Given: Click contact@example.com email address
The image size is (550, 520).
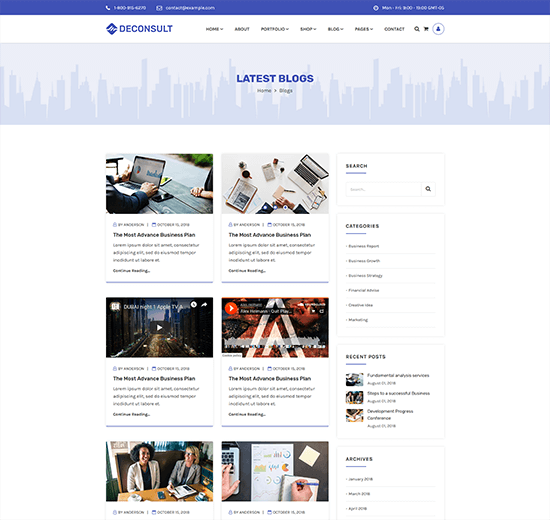Looking at the screenshot, I should [190, 8].
